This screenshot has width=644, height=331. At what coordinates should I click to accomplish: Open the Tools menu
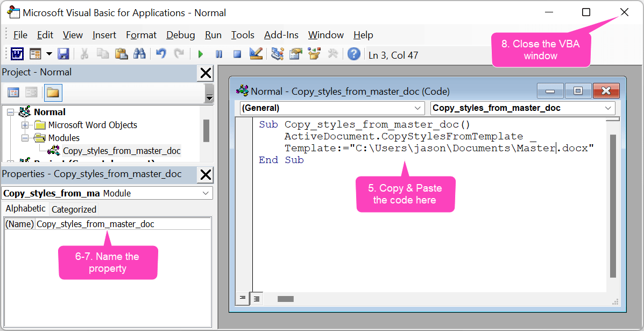point(243,35)
